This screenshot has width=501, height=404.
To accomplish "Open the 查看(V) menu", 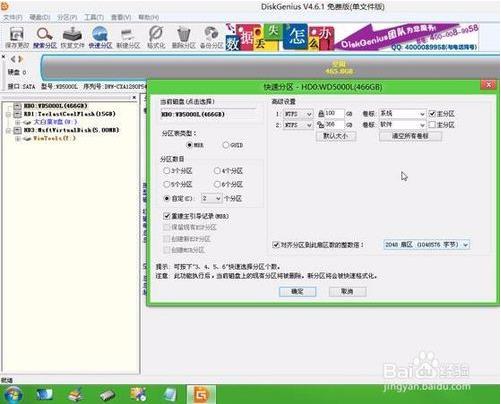I will tap(121, 17).
